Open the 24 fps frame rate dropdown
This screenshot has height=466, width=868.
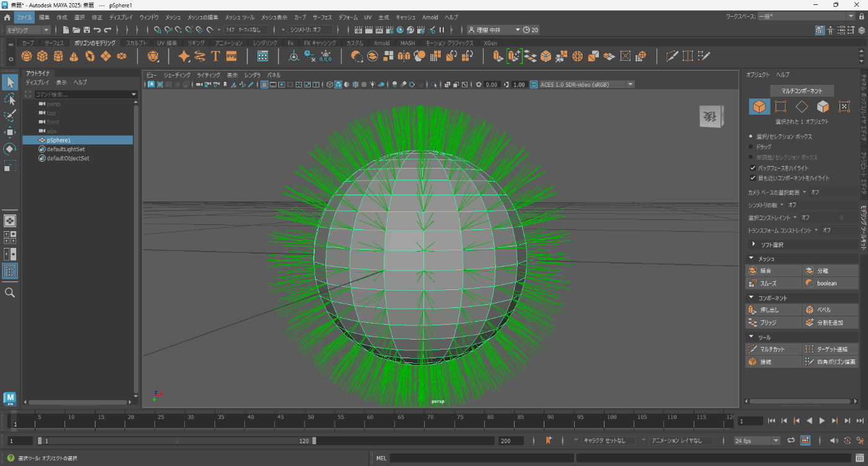click(x=757, y=441)
